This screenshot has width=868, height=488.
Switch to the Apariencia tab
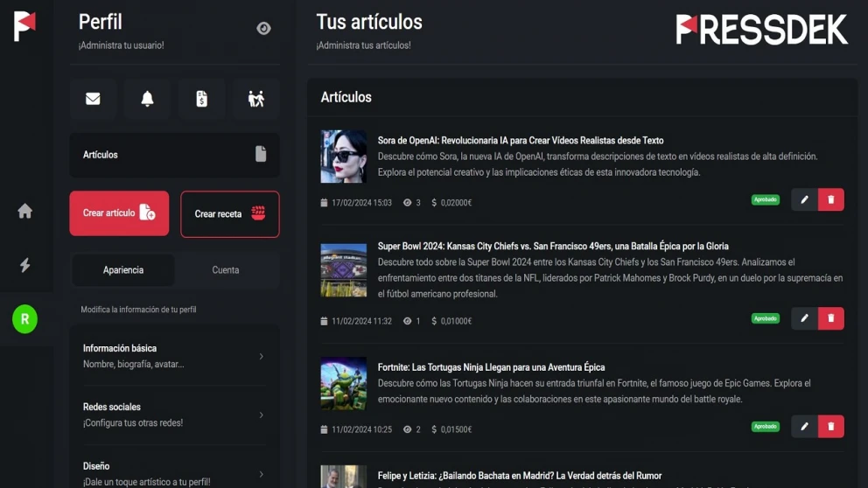point(122,270)
